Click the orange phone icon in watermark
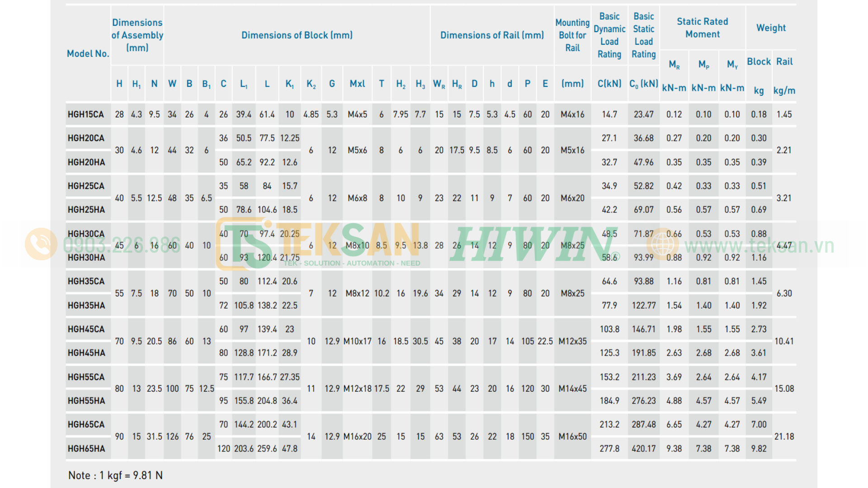The image size is (868, 488). click(41, 244)
